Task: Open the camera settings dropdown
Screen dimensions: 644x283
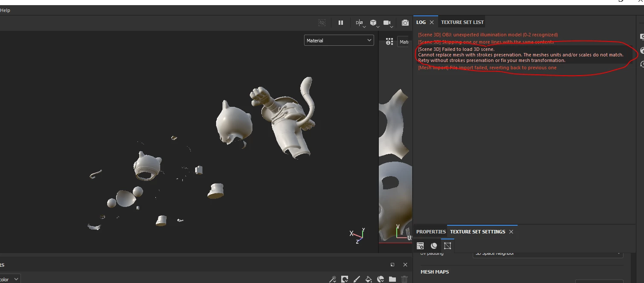Action: [x=387, y=23]
